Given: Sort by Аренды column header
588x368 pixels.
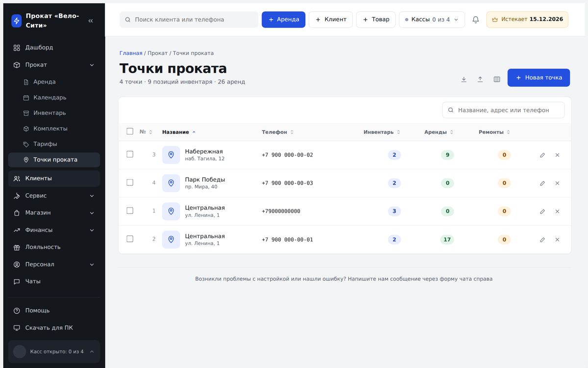Looking at the screenshot, I should point(439,132).
